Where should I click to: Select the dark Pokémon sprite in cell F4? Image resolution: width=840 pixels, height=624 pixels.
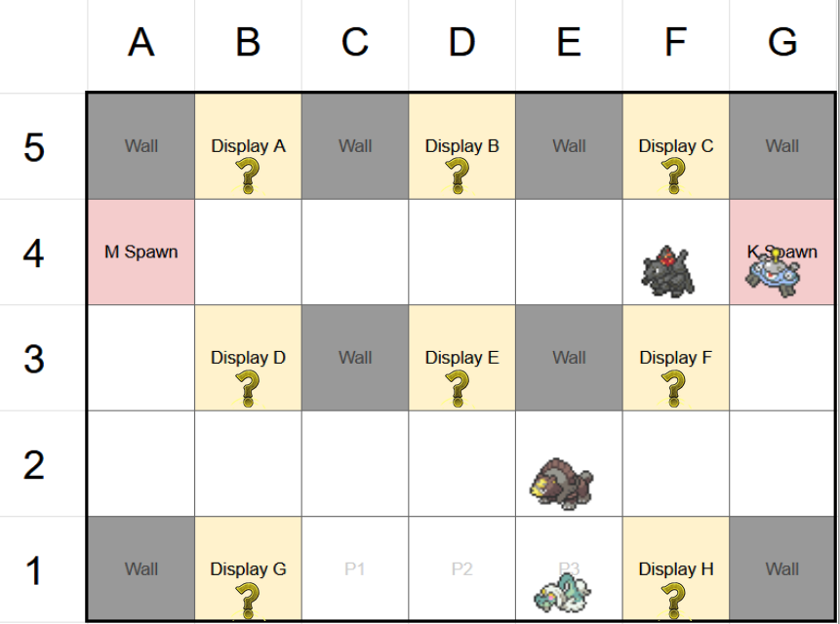pos(668,271)
